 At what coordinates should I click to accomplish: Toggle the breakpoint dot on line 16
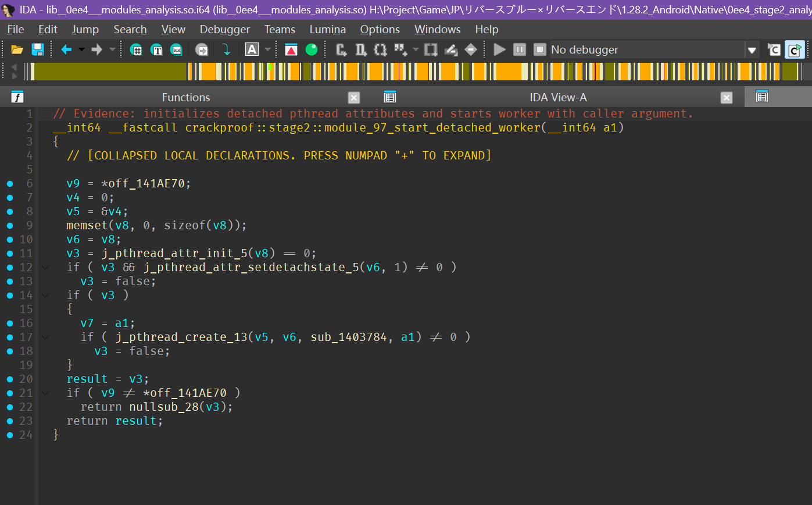(10, 323)
